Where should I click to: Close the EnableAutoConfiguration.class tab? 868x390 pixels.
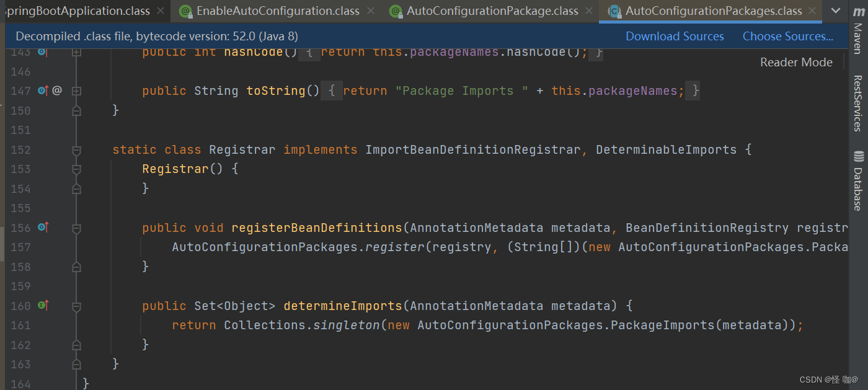tap(371, 11)
